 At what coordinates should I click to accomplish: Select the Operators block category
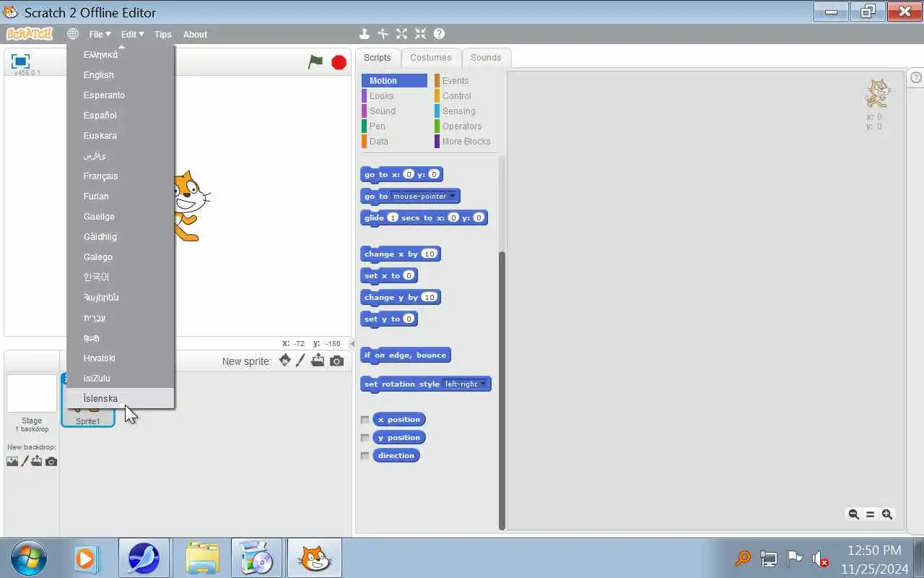tap(462, 126)
